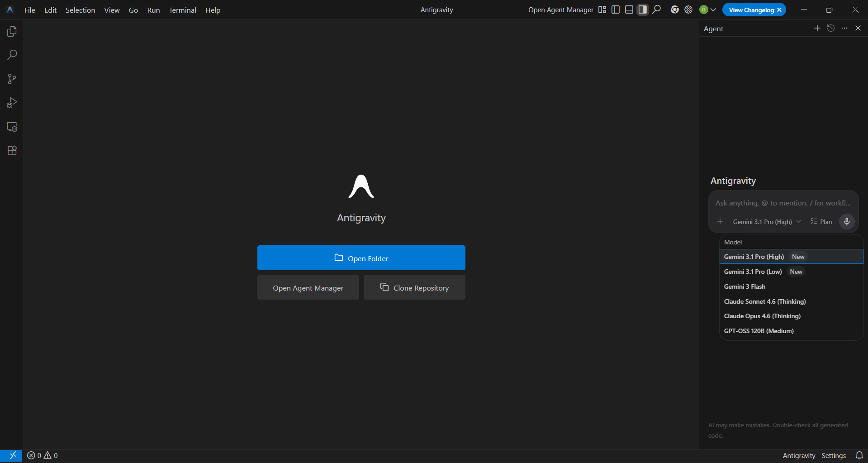Open the Explorer view in activity bar
Viewport: 868px width, 463px height.
click(12, 31)
